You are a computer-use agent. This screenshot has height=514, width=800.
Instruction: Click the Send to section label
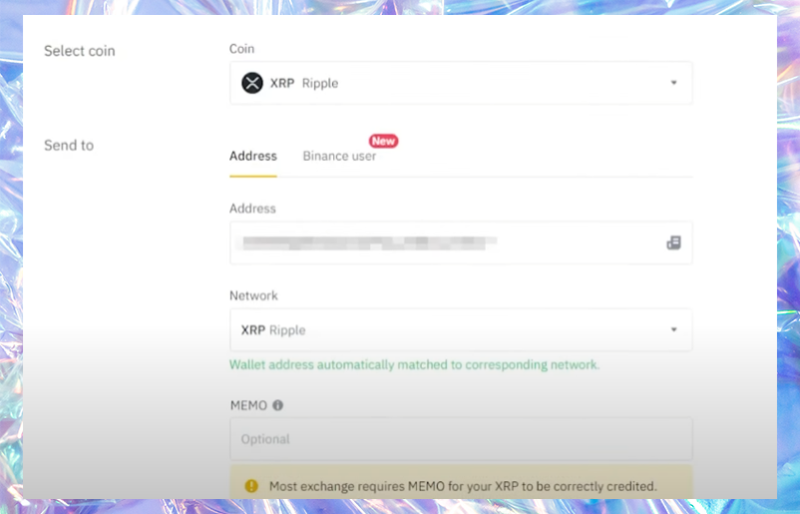(x=69, y=145)
